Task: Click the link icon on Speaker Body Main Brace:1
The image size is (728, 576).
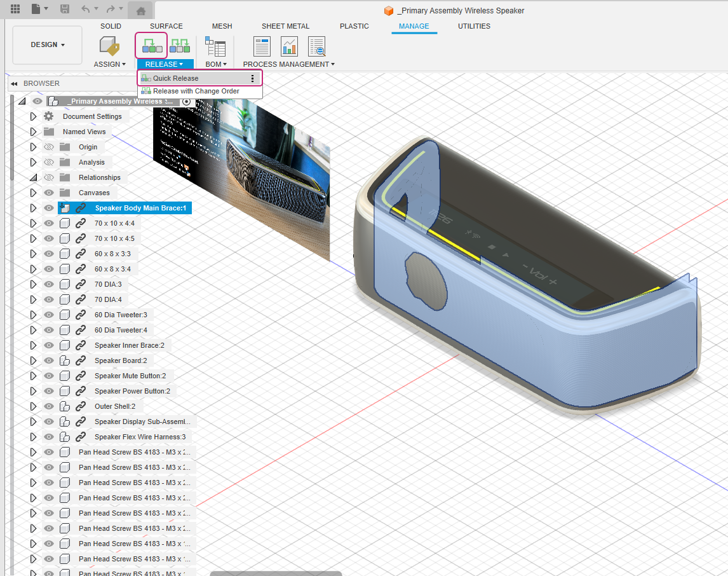Action: pyautogui.click(x=81, y=208)
